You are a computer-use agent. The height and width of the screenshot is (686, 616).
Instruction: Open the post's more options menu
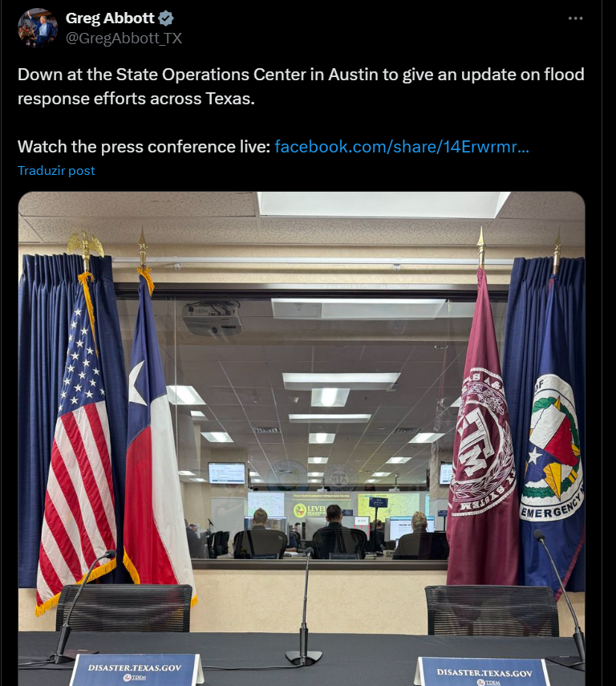[x=575, y=18]
